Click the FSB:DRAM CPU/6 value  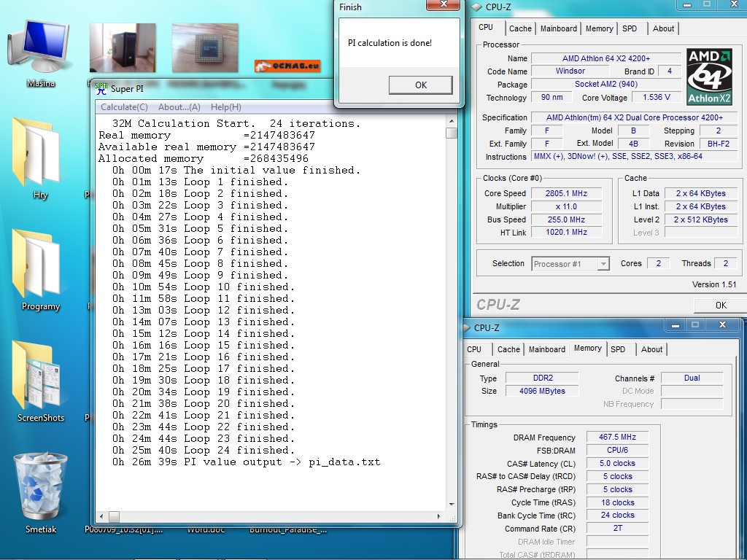617,450
